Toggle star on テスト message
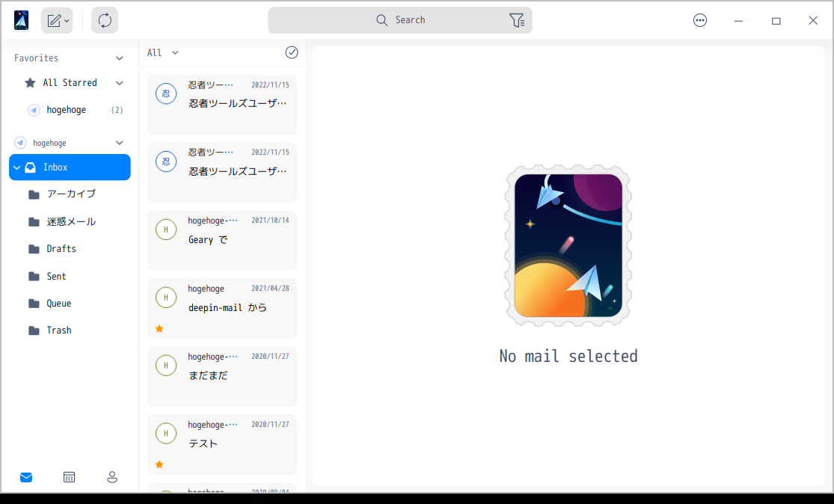The height and width of the screenshot is (504, 834). coord(159,464)
